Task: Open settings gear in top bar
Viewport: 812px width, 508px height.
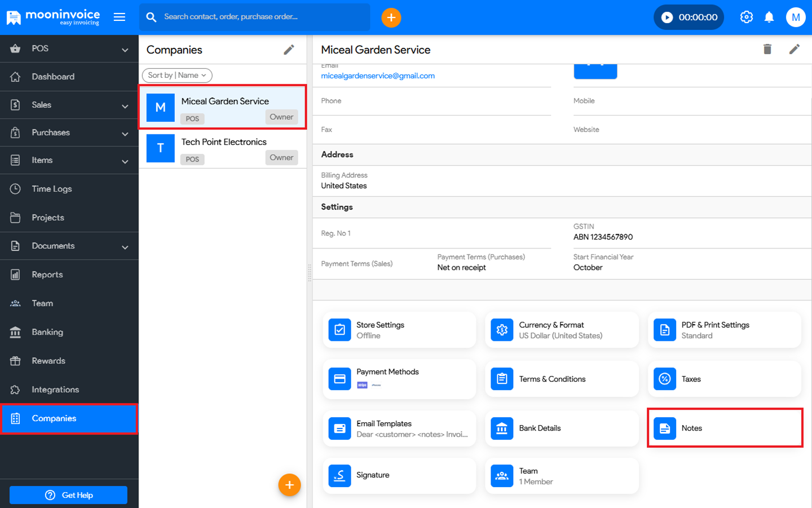Action: click(x=746, y=17)
